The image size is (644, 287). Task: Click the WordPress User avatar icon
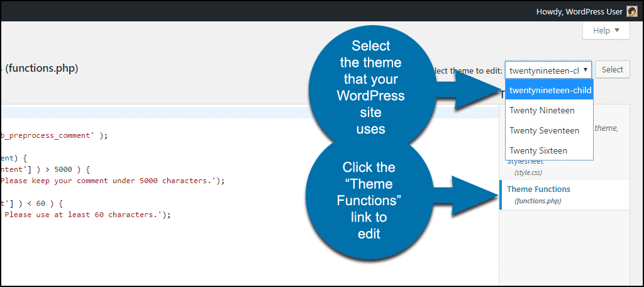click(x=631, y=12)
